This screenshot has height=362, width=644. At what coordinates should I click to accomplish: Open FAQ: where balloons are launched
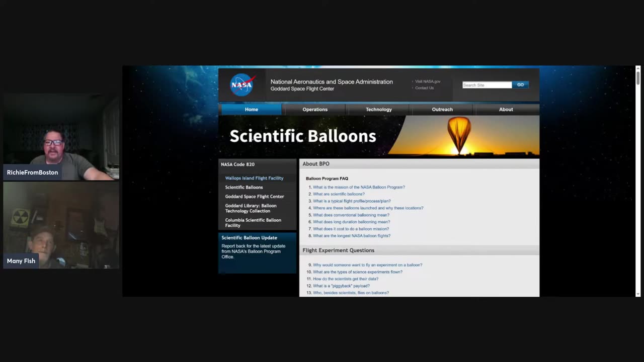(x=368, y=208)
